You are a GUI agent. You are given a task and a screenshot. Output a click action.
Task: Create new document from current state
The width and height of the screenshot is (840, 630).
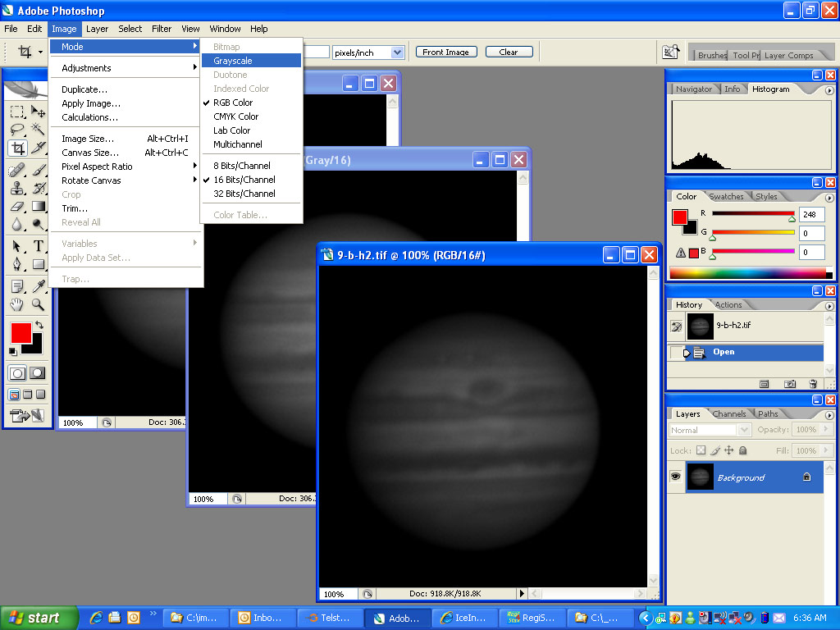(x=765, y=384)
